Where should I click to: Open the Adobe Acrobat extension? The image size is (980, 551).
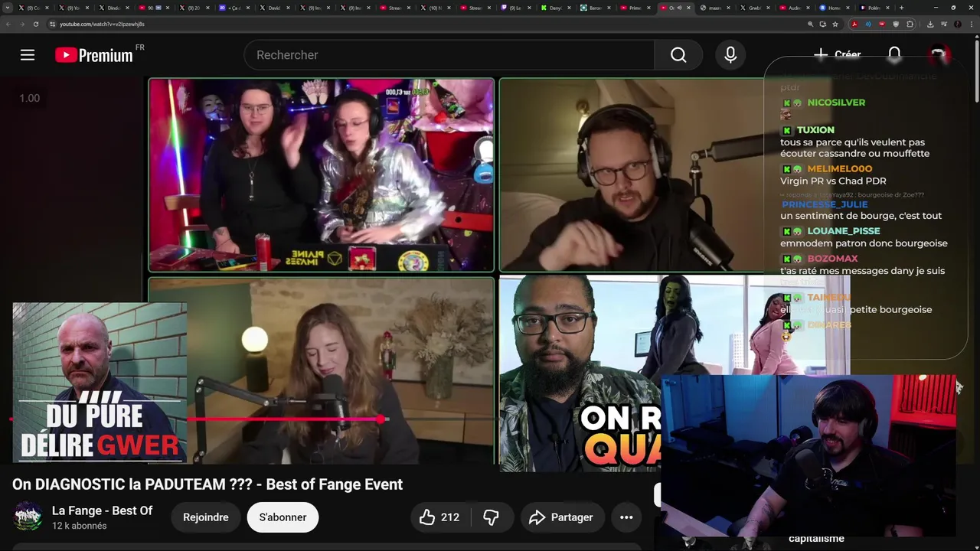tap(854, 24)
